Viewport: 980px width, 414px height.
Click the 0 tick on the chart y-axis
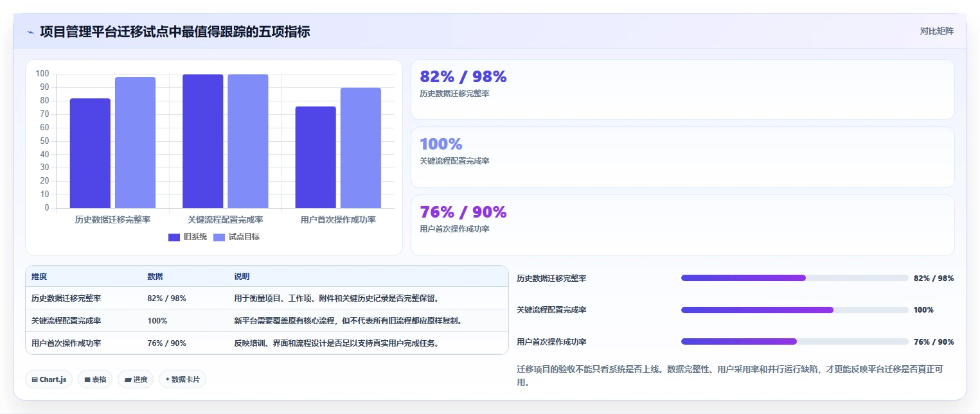click(46, 208)
